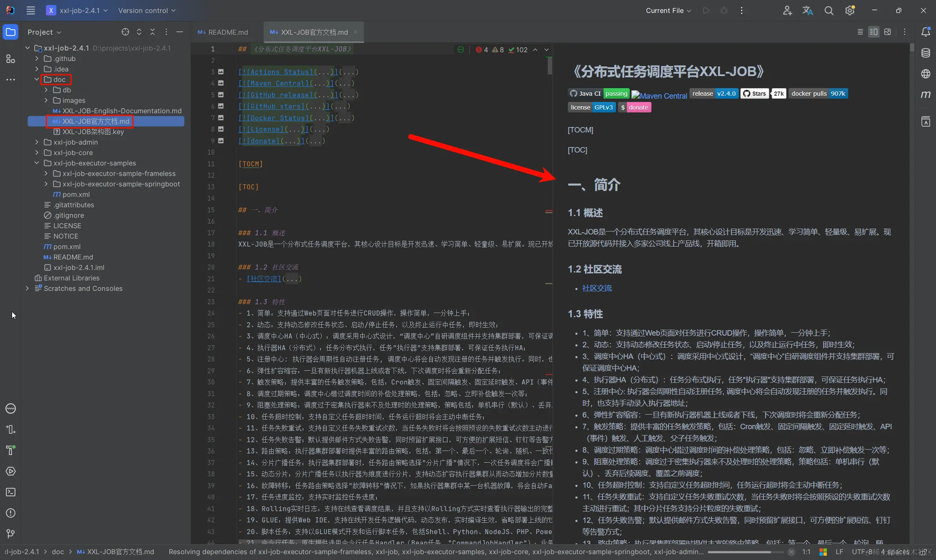Click Collapse All icon in Project panel
Image resolution: width=936 pixels, height=560 pixels.
(153, 32)
